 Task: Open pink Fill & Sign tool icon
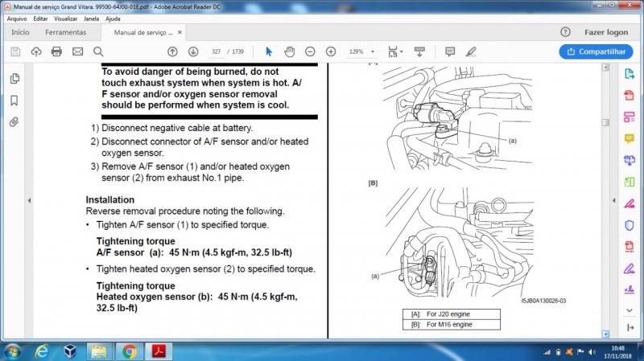[x=630, y=203]
